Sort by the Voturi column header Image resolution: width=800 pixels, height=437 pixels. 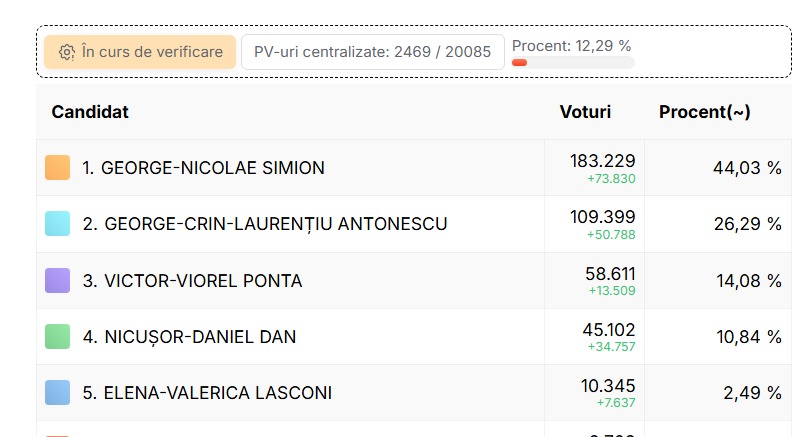pyautogui.click(x=585, y=112)
